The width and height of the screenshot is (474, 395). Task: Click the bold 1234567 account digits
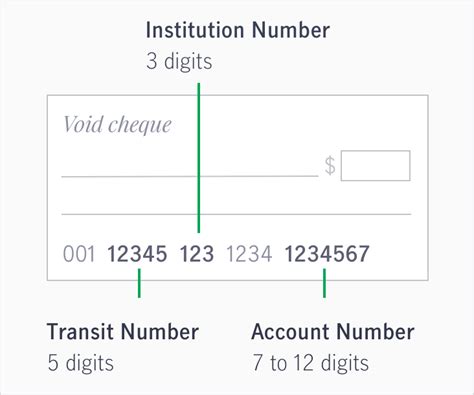tap(327, 254)
